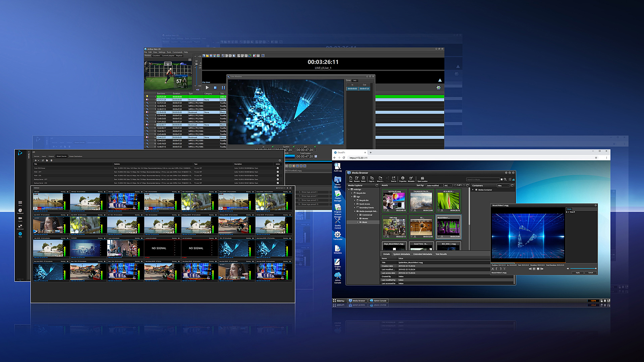This screenshot has height=362, width=644.
Task: Open the Commands menu in AirBox
Action: pos(177,52)
